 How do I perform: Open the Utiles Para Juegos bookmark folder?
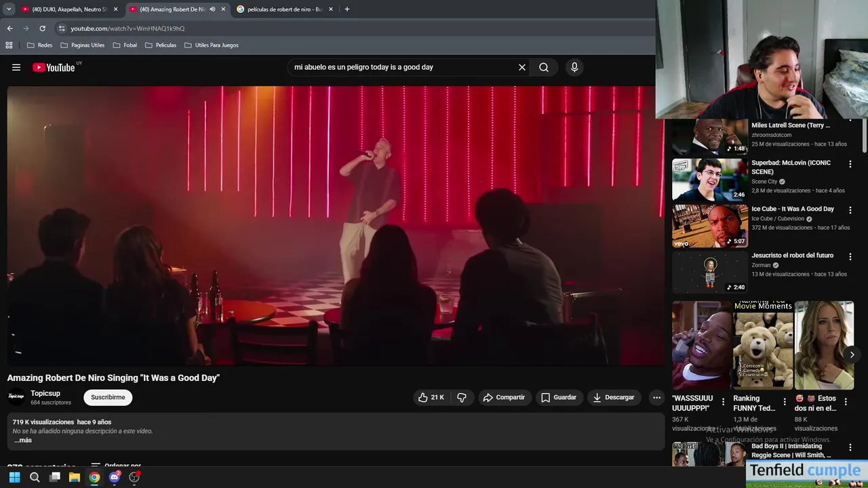pos(212,45)
